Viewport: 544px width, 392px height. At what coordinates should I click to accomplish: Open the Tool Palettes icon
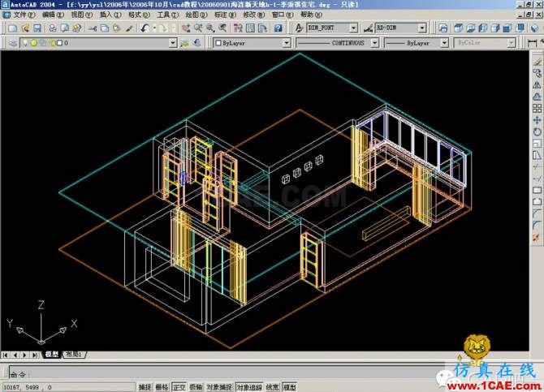262,28
